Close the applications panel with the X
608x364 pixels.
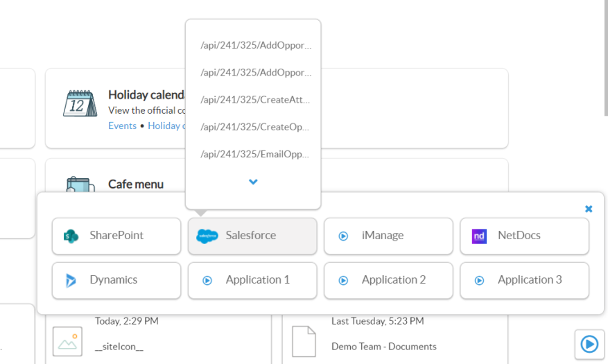(589, 209)
